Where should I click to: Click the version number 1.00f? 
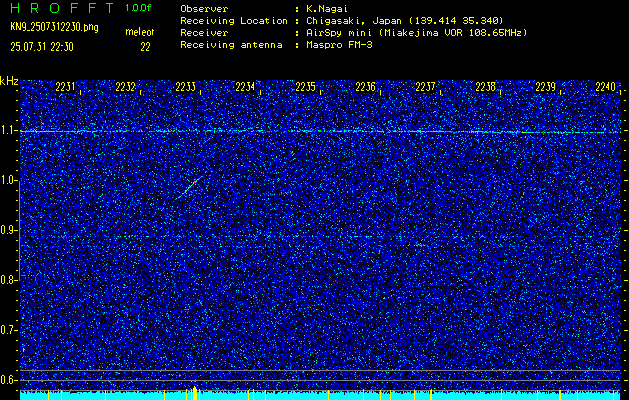(138, 8)
